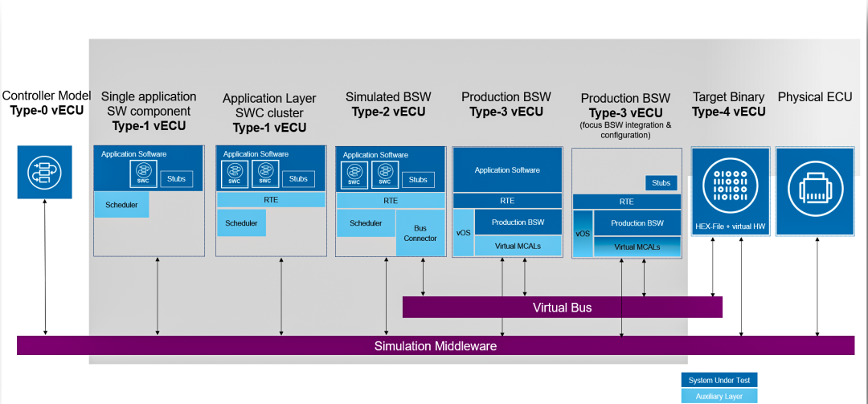
Task: Click the Stubs box in the Type-3 BSW integration vECU
Action: click(661, 183)
